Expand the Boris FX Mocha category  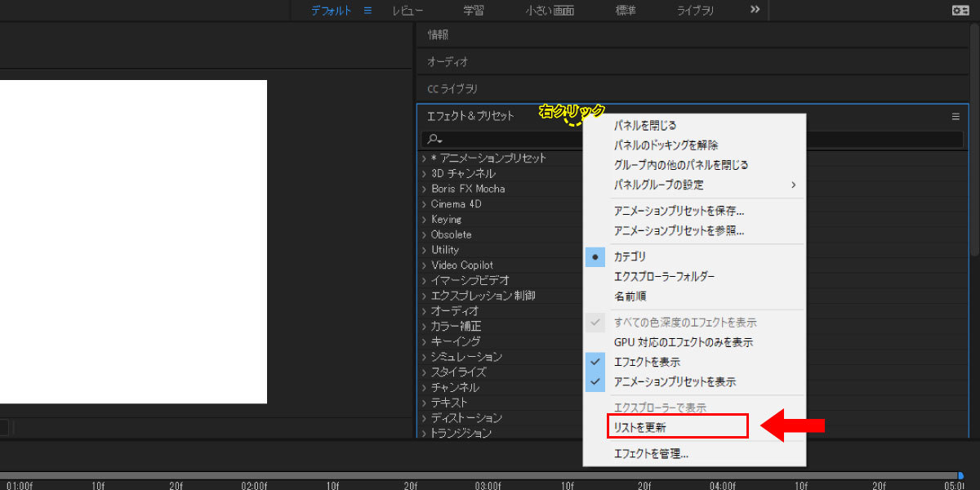tap(425, 189)
